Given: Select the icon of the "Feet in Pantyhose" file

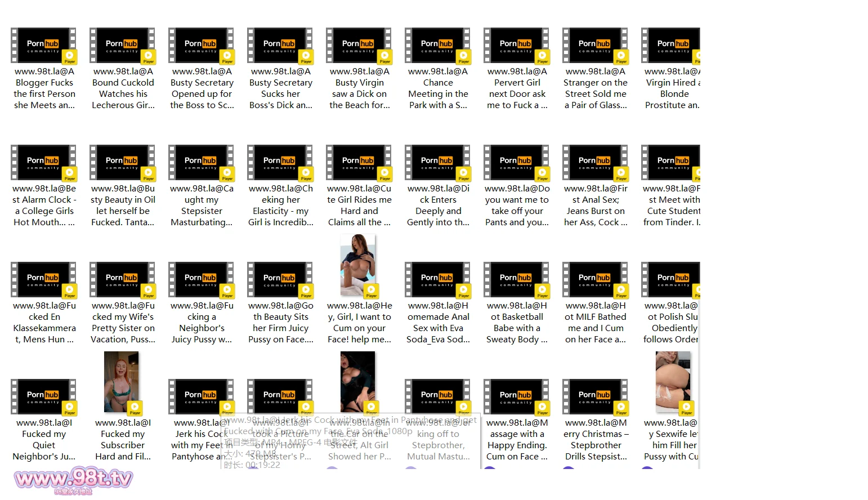Looking at the screenshot, I should [202, 396].
